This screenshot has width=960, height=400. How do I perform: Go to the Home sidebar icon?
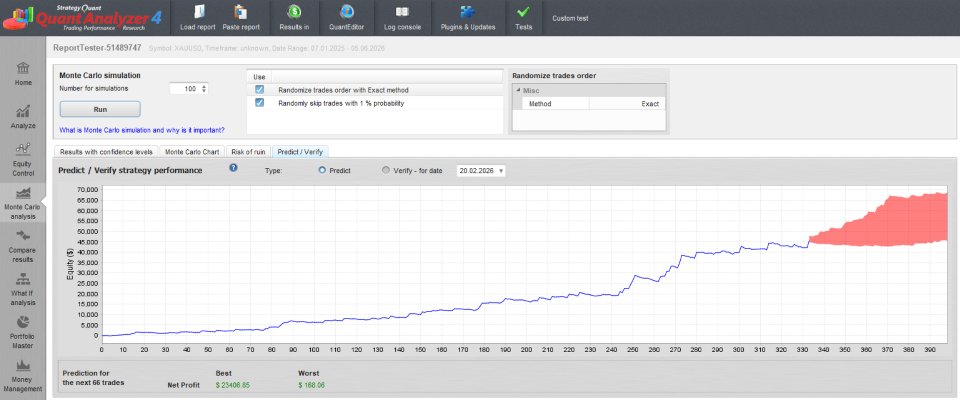(23, 67)
